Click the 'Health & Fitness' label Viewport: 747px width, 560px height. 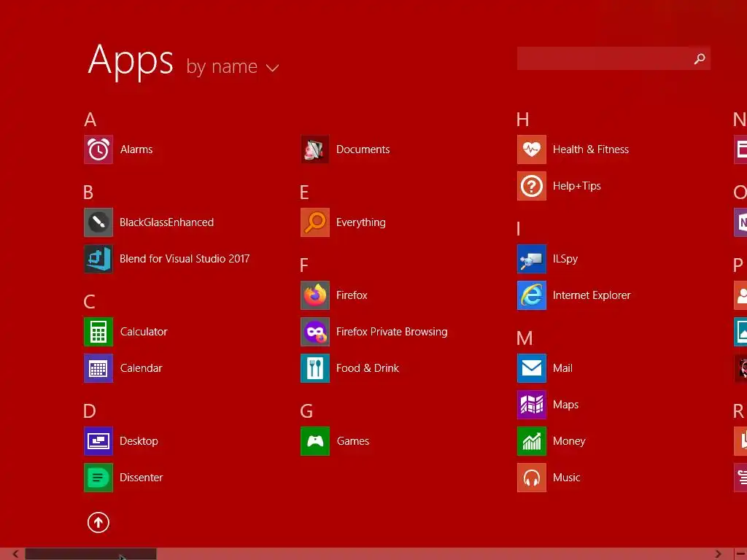[x=591, y=149]
